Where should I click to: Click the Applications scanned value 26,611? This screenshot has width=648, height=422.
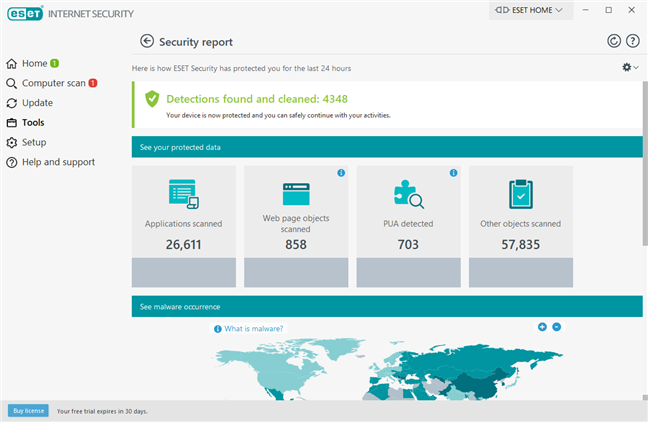tap(183, 245)
